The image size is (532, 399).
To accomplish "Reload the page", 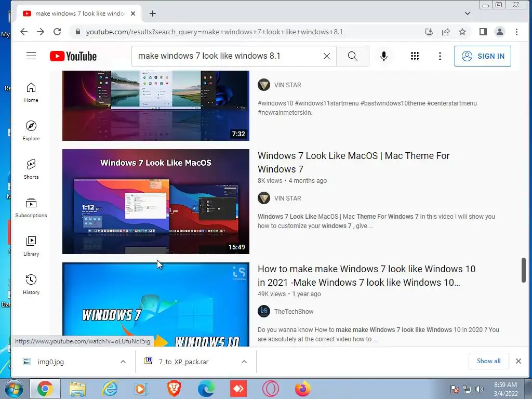I will click(x=57, y=32).
